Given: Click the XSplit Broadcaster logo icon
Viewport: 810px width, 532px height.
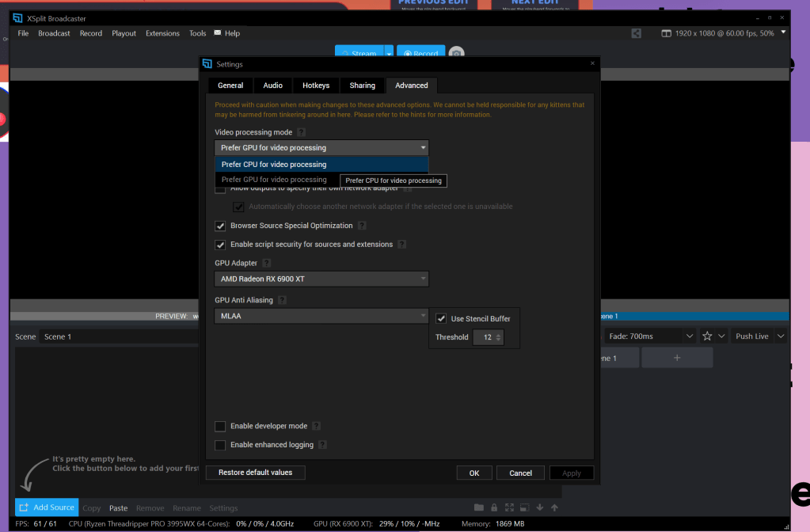Looking at the screenshot, I should point(17,18).
